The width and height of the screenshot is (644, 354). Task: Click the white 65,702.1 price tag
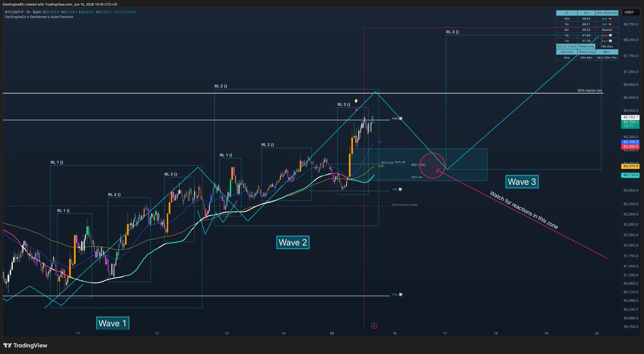(x=630, y=117)
